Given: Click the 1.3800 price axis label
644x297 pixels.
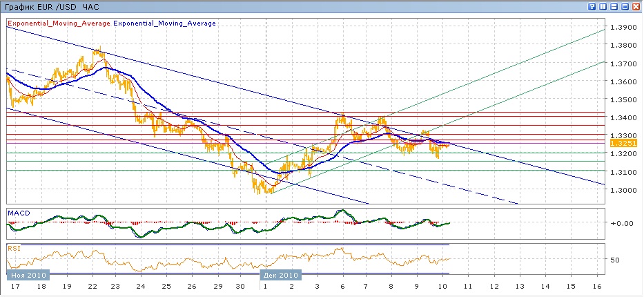Looking at the screenshot, I should click(x=623, y=45).
